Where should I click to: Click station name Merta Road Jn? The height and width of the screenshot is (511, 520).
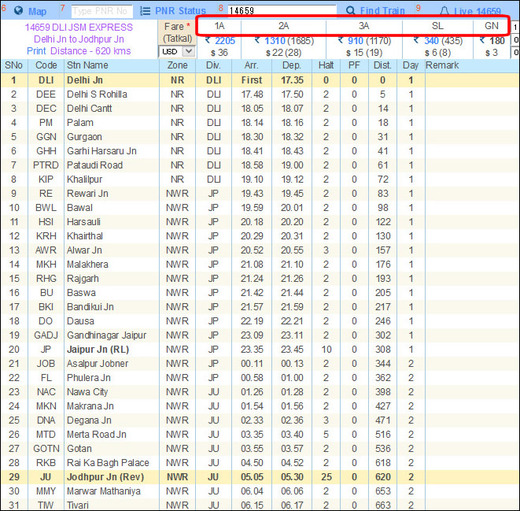(96, 434)
